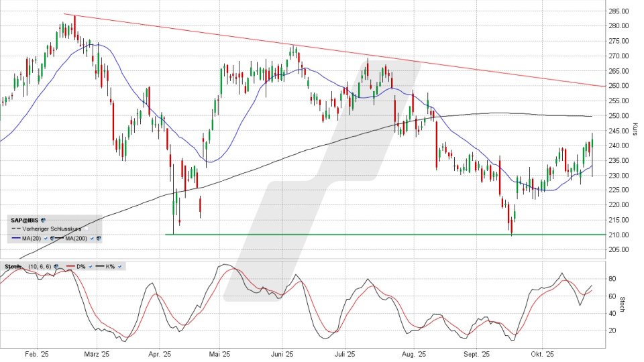Click the black K% line swatch in legend

pyautogui.click(x=99, y=267)
